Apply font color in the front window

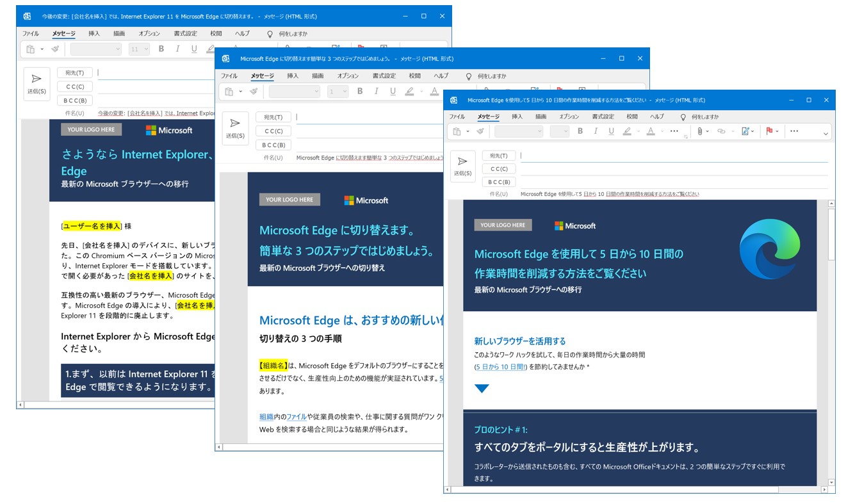651,131
